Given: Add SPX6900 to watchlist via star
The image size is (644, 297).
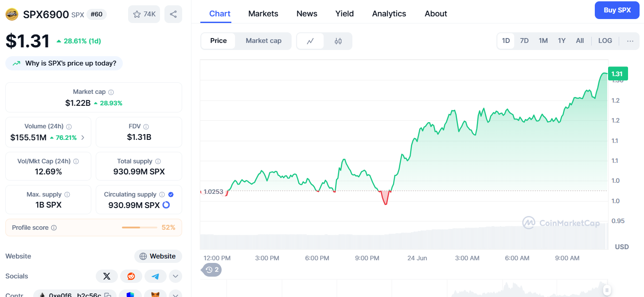Looking at the screenshot, I should click(144, 14).
